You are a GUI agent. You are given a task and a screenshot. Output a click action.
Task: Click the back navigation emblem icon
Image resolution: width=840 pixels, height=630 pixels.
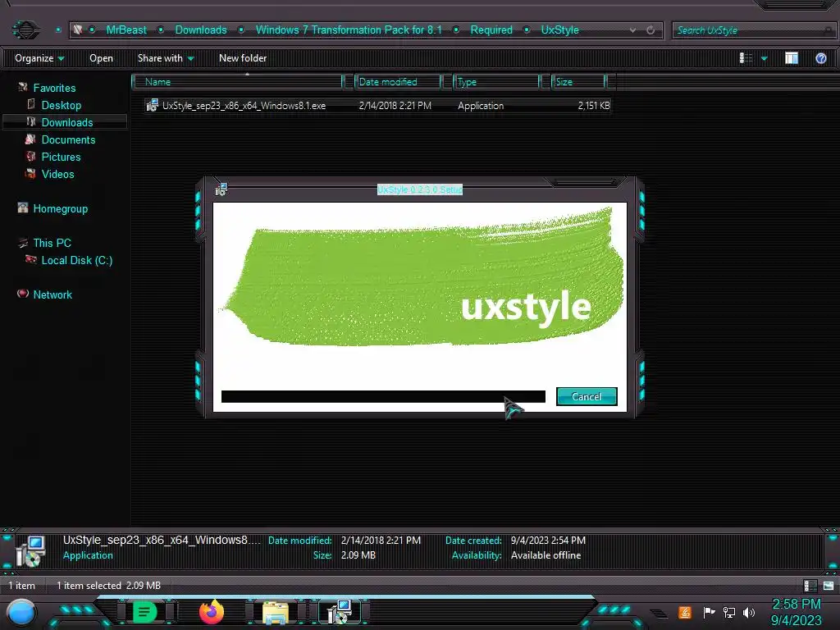25,30
